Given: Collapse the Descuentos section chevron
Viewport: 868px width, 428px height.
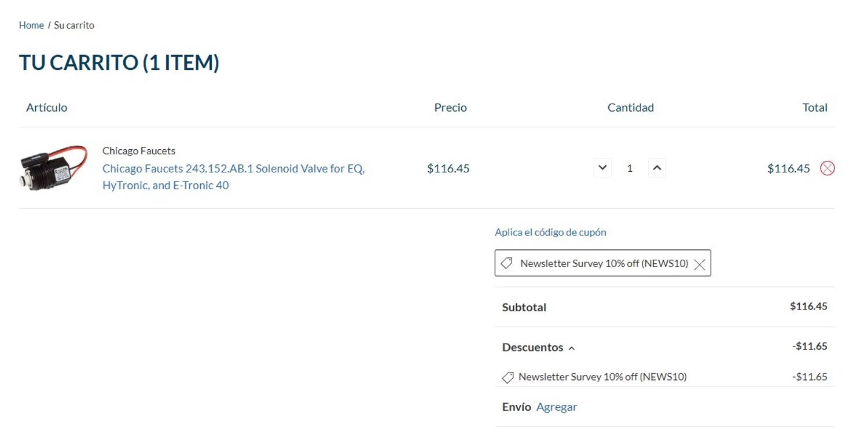Looking at the screenshot, I should coord(572,348).
